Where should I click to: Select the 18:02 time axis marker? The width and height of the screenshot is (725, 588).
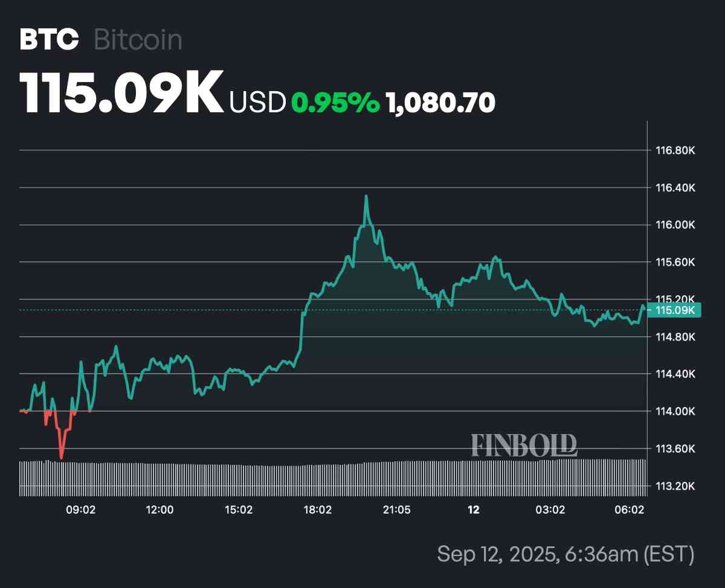point(317,510)
